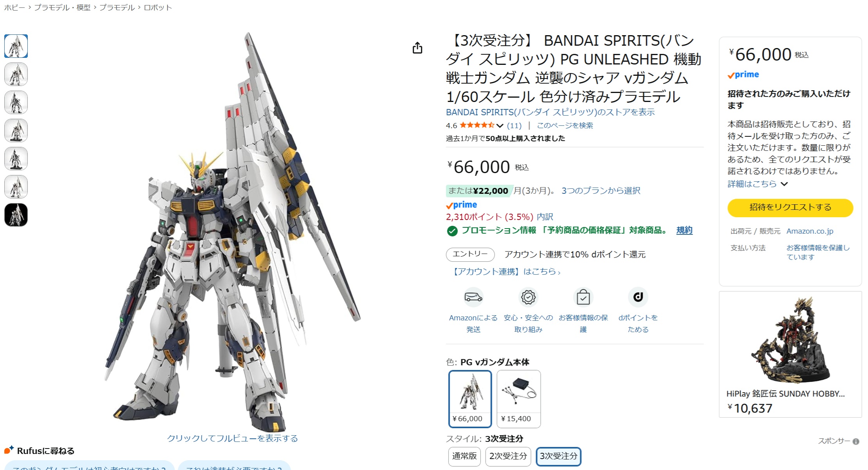Viewport: 868px width, 470px height.
Task: Go to ロボット breadcrumb category
Action: click(158, 7)
